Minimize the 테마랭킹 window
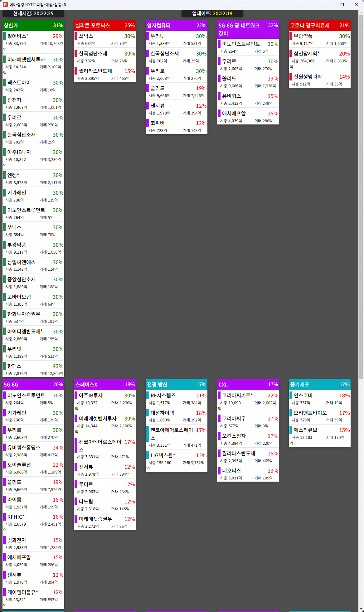364x612 pixels. pos(328,5)
